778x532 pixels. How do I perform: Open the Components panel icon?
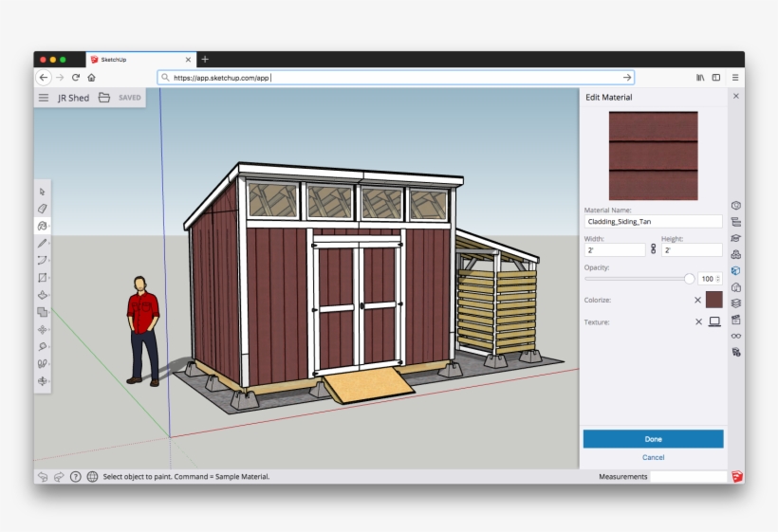tap(736, 254)
